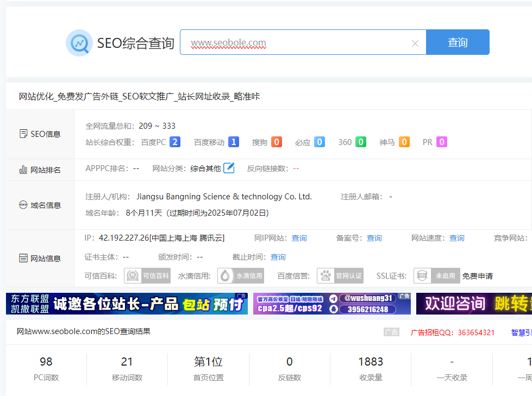This screenshot has width=532, height=396.
Task: Open the 同IP网站 查询 link
Action: [x=299, y=238]
